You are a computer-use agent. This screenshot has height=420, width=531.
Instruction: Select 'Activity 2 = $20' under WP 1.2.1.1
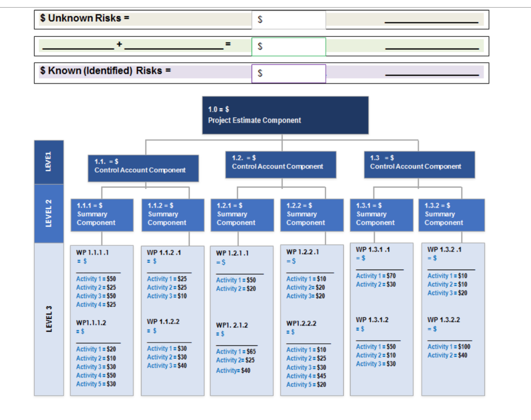point(236,289)
